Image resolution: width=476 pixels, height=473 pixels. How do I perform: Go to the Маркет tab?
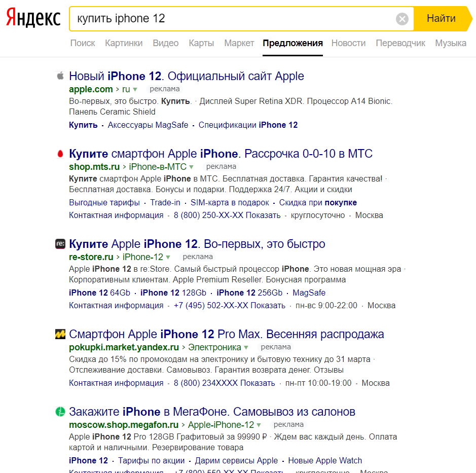[239, 43]
